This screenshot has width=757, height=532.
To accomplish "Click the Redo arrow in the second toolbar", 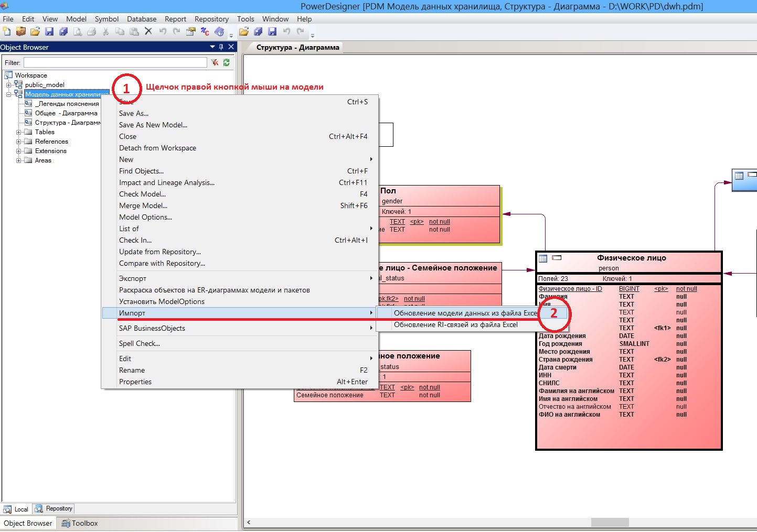I will [x=301, y=31].
